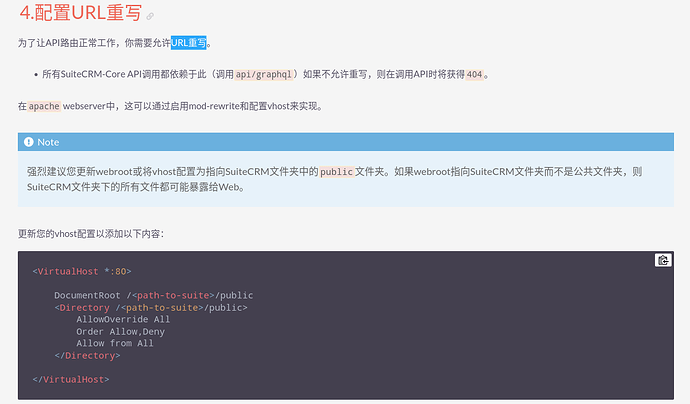This screenshot has width=690, height=404.
Task: Click the Note info icon
Action: (x=29, y=142)
